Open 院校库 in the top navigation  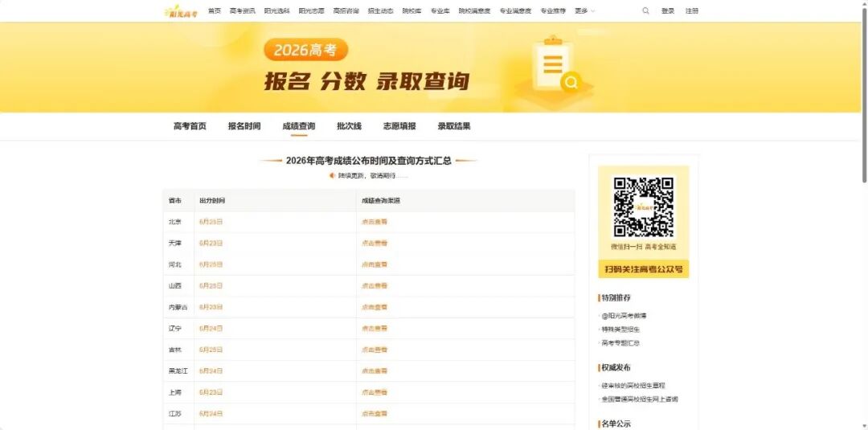(x=411, y=10)
